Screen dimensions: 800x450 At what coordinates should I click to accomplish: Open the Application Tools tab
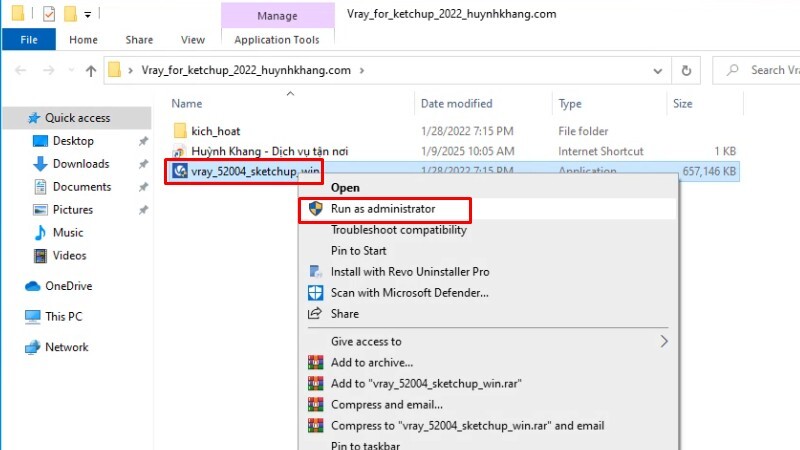[x=277, y=39]
